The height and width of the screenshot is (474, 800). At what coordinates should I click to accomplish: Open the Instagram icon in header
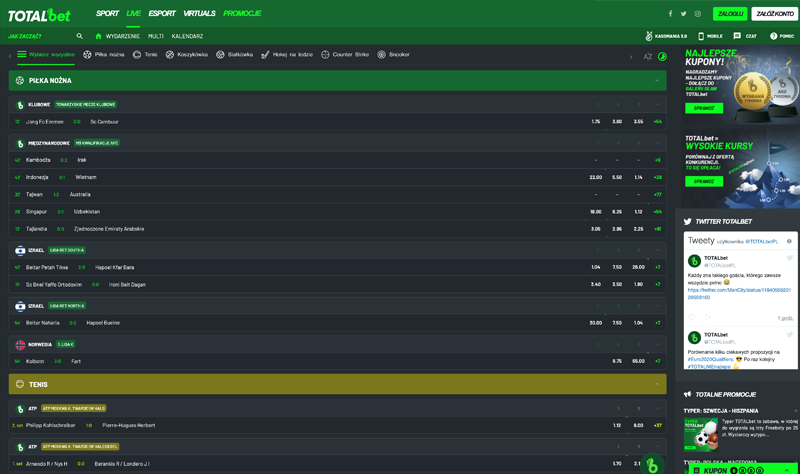pyautogui.click(x=697, y=14)
